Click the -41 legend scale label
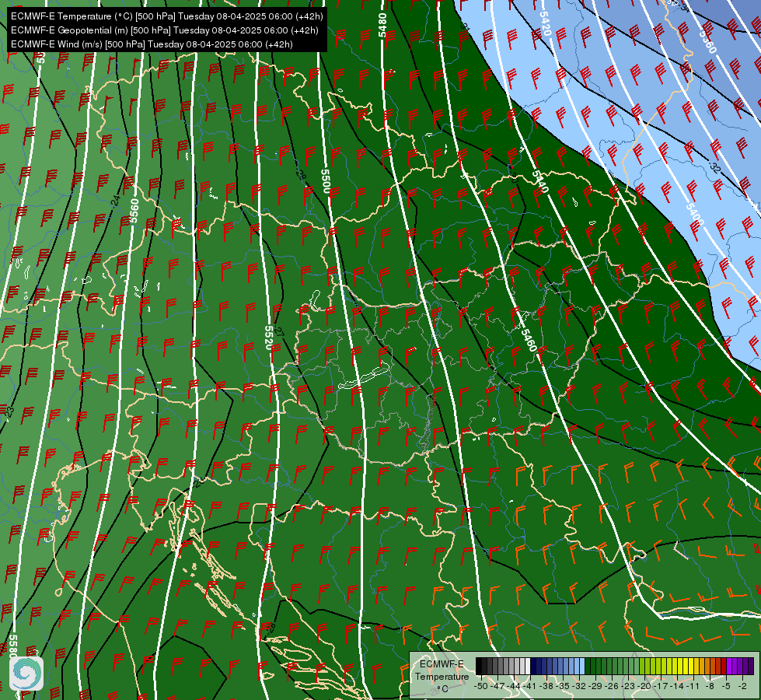This screenshot has height=700, width=761. (x=529, y=687)
